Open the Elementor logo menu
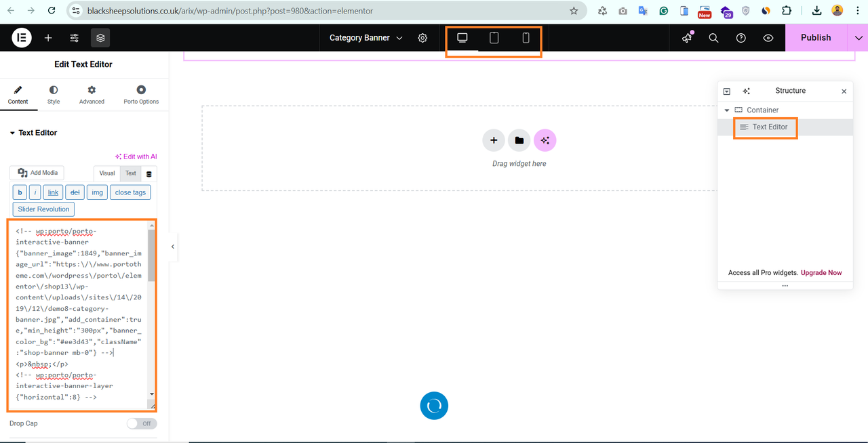The width and height of the screenshot is (868, 443). (x=22, y=38)
